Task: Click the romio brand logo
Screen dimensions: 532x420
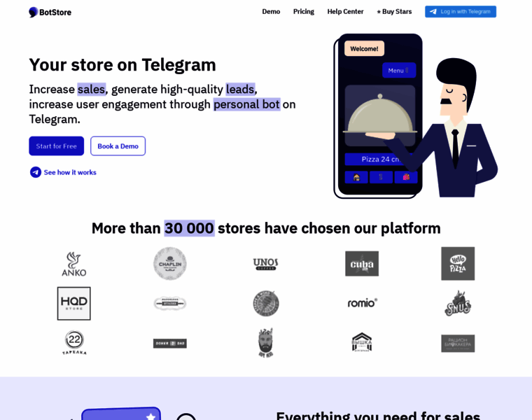Action: [x=362, y=303]
